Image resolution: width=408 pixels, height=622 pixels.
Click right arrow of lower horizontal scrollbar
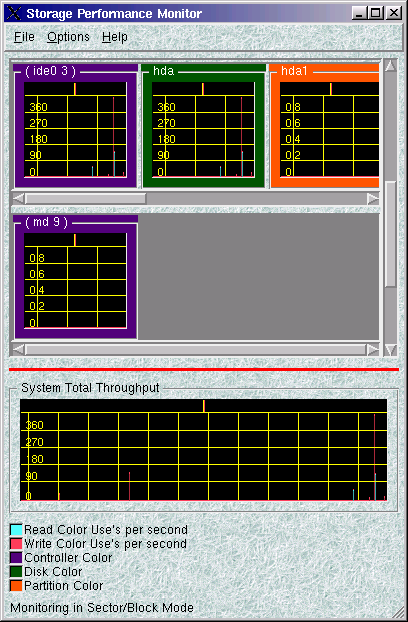(373, 349)
